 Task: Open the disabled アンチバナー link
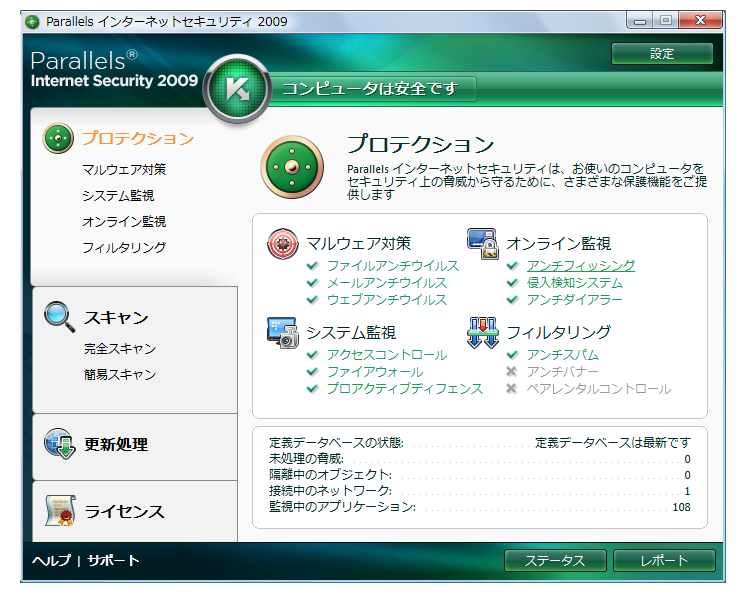click(x=562, y=372)
